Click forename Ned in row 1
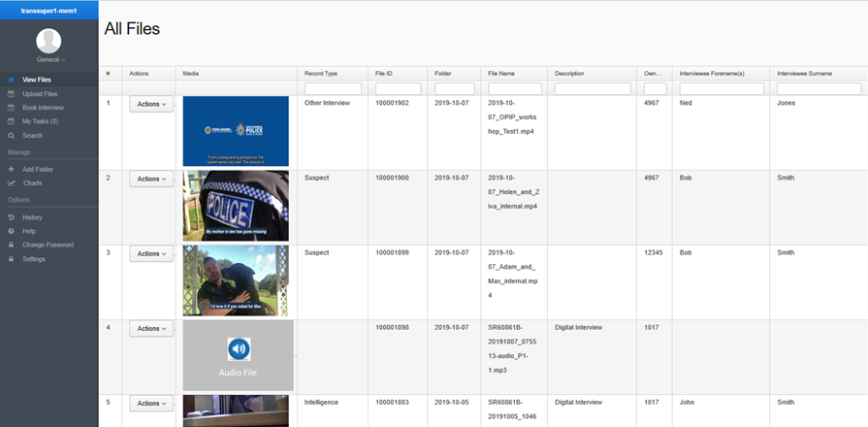The image size is (868, 427). pyautogui.click(x=686, y=103)
